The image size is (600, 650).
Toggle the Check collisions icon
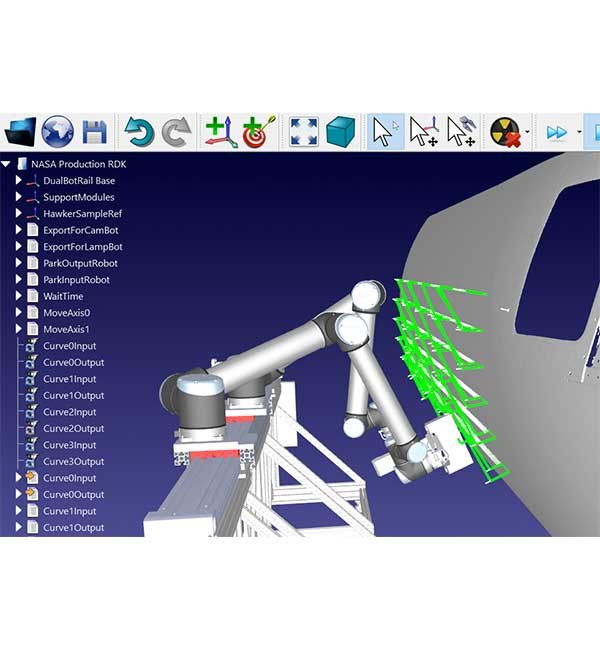coord(506,131)
